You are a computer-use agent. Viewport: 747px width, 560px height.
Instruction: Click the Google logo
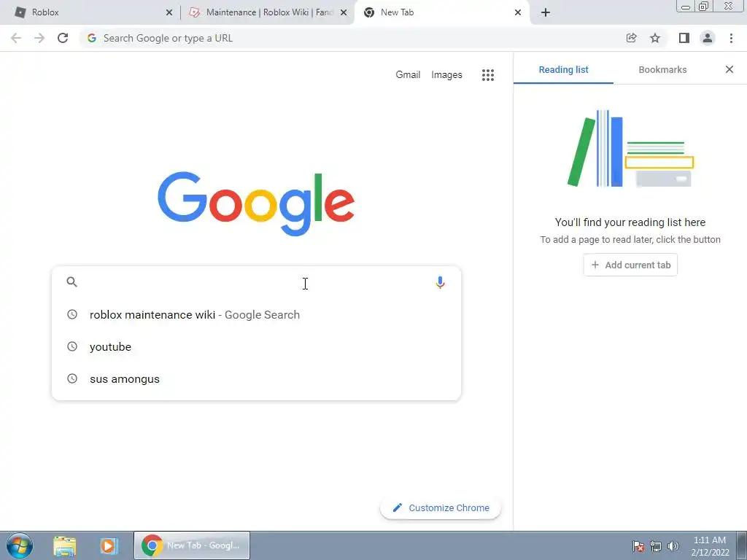point(256,204)
